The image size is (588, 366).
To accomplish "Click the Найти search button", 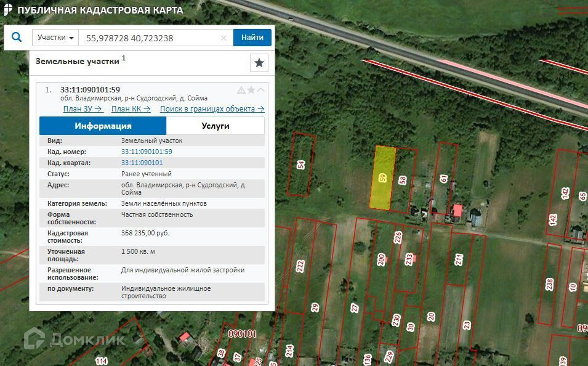I will click(x=252, y=38).
